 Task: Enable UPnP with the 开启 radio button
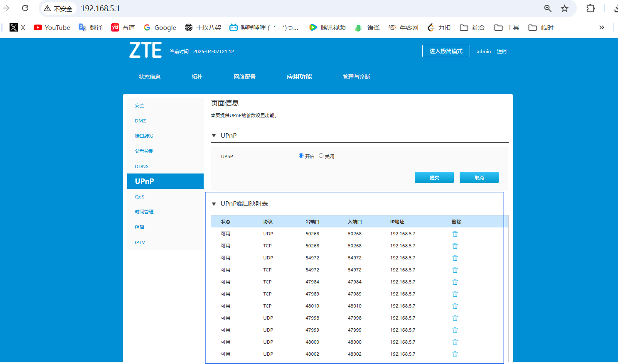click(x=301, y=156)
